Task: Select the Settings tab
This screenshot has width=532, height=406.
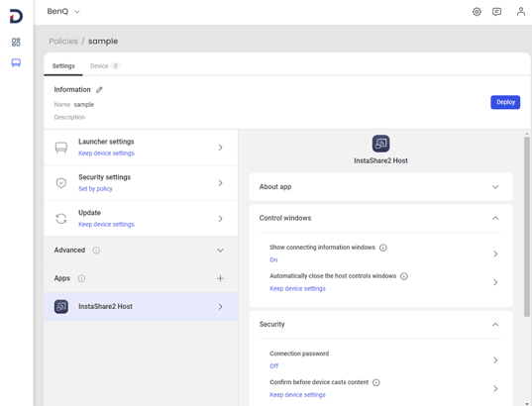Action: pos(63,65)
